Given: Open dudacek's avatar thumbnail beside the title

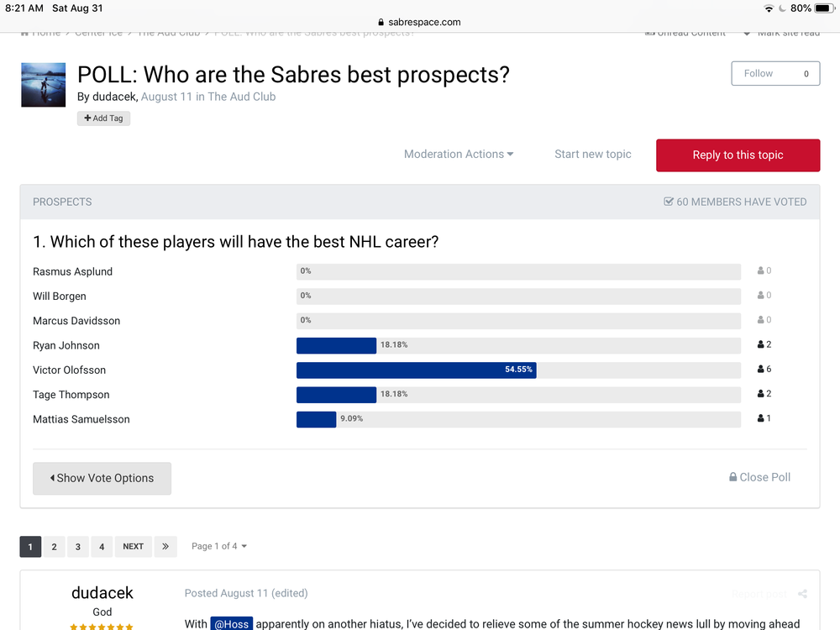Looking at the screenshot, I should click(44, 85).
